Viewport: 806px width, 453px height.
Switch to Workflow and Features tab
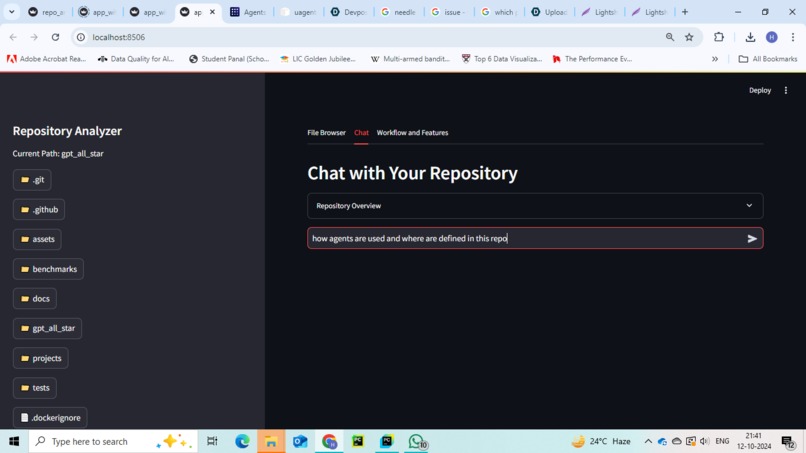pyautogui.click(x=412, y=133)
